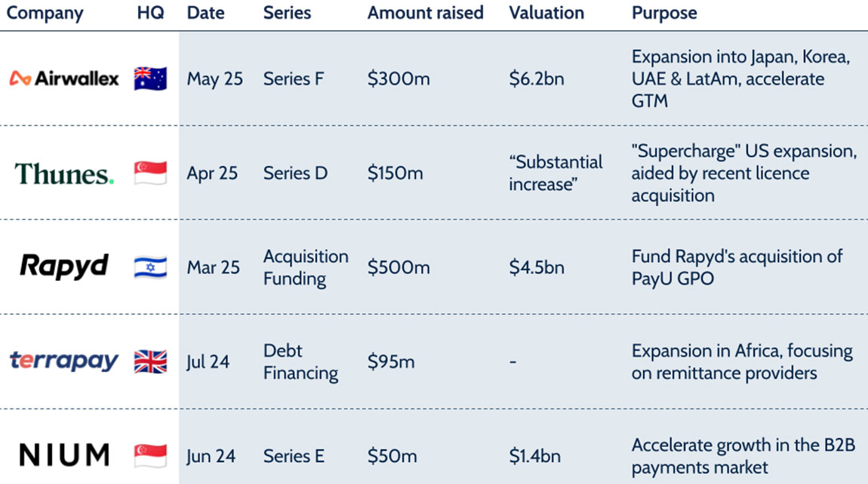Screen dimensions: 868x484
Task: Click the $6.2bn valuation cell
Action: [x=537, y=79]
